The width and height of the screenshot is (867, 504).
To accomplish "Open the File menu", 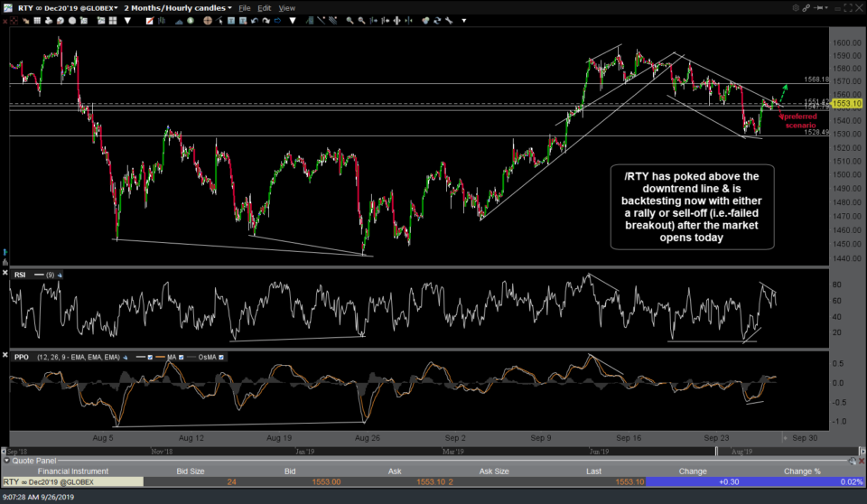I will [x=244, y=8].
